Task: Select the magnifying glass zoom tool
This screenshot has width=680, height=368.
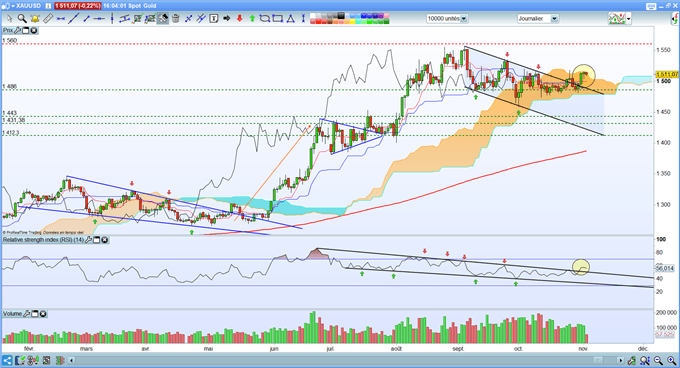Action: (x=22, y=19)
